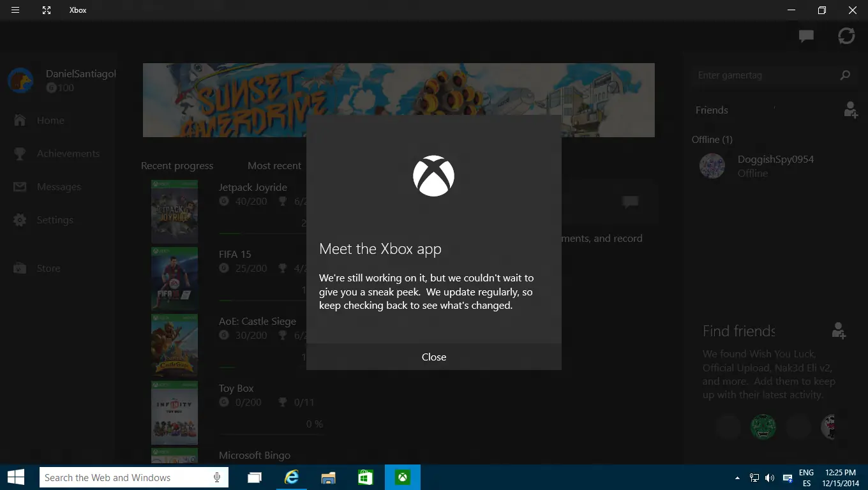Viewport: 868px width, 490px height.
Task: Click the gamertag search magnifier icon
Action: (x=846, y=75)
